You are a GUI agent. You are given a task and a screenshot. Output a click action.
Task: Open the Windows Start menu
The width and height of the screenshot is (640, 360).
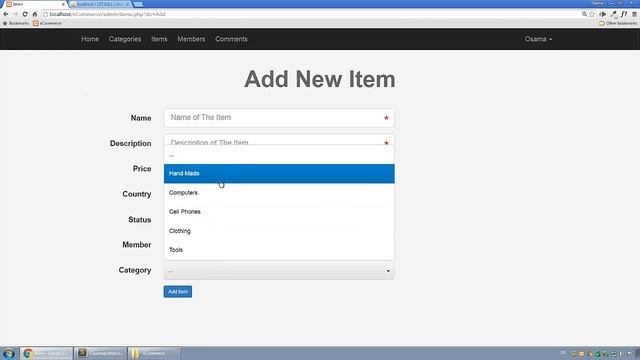click(9, 353)
